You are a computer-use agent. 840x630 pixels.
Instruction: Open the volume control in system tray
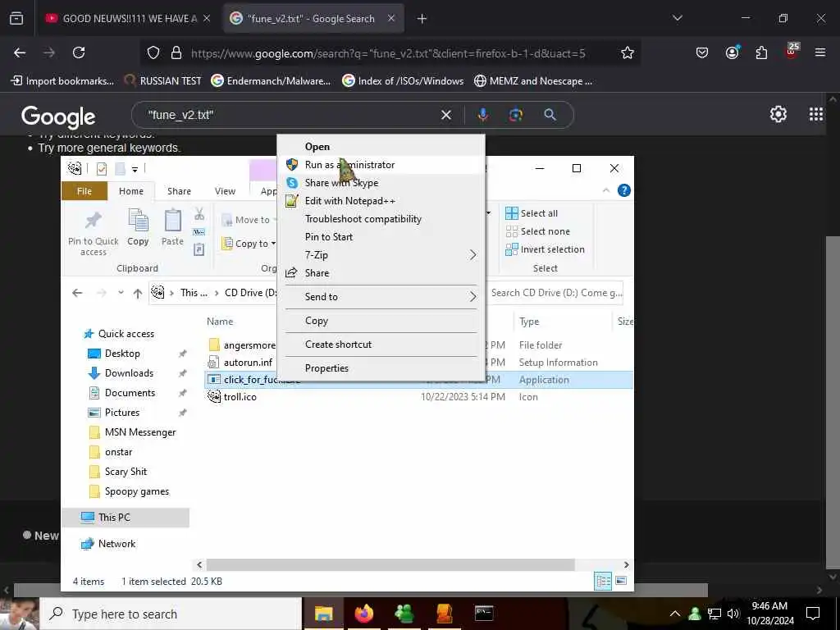click(x=733, y=614)
